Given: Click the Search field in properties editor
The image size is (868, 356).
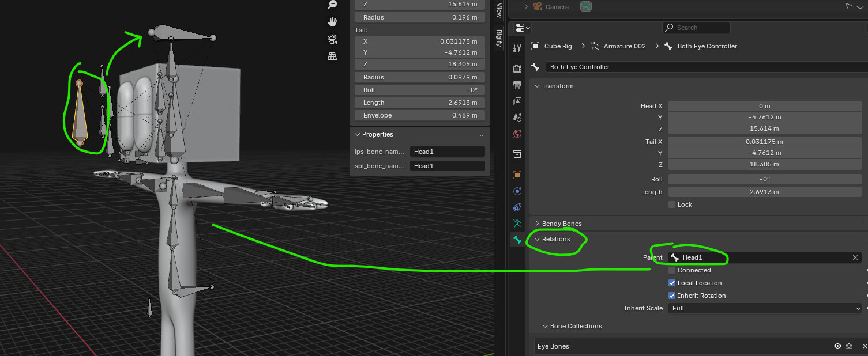Looking at the screenshot, I should [697, 27].
